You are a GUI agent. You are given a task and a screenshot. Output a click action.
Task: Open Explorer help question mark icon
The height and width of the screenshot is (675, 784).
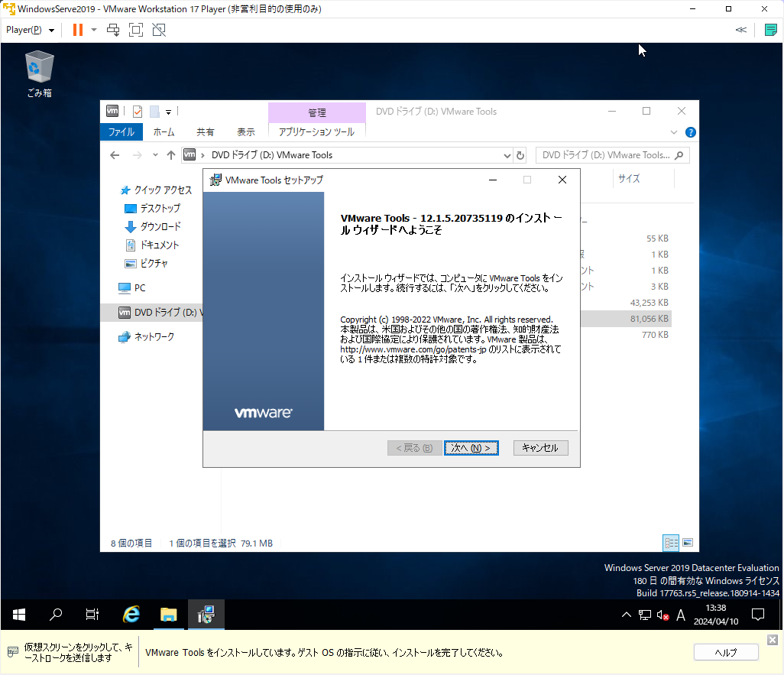tap(691, 132)
